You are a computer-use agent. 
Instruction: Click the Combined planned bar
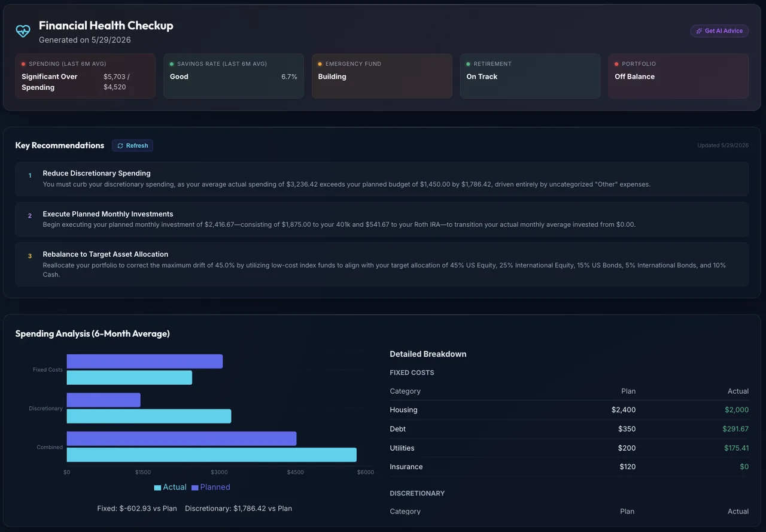coord(181,439)
